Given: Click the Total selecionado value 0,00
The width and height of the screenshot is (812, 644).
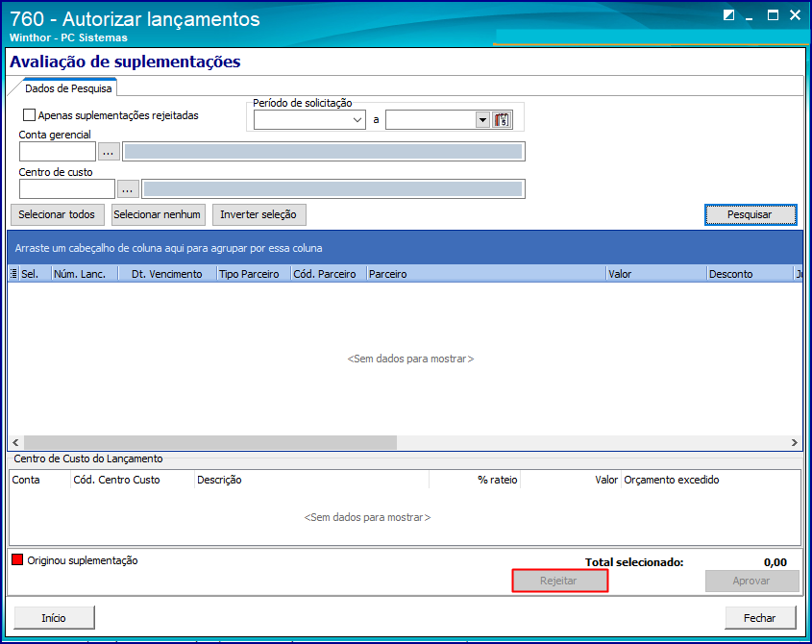Looking at the screenshot, I should click(x=775, y=562).
